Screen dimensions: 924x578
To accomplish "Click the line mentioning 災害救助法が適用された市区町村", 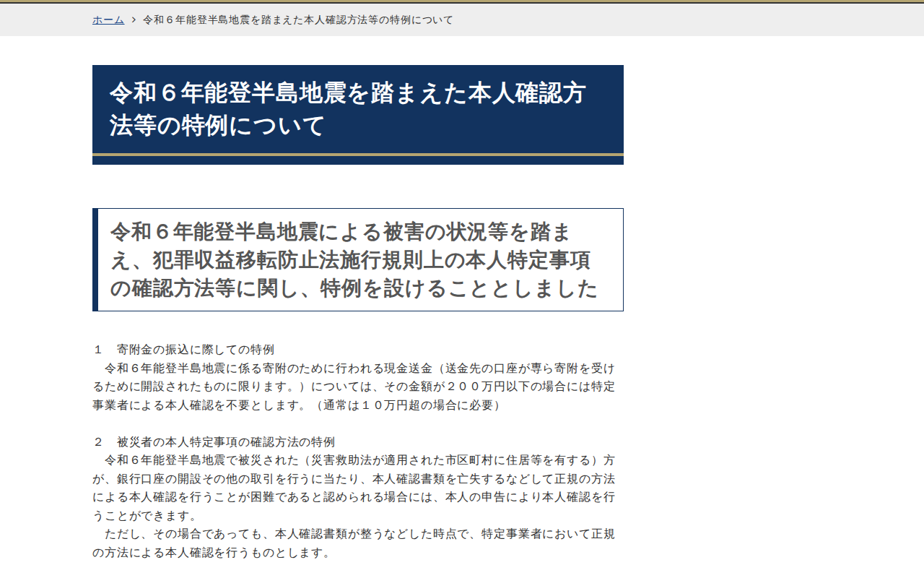I will click(360, 460).
